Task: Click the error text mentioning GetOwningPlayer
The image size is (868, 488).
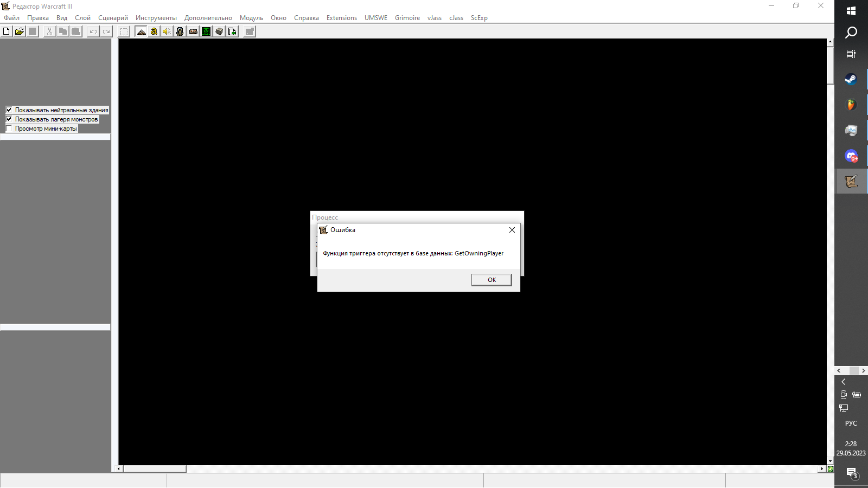Action: click(413, 253)
